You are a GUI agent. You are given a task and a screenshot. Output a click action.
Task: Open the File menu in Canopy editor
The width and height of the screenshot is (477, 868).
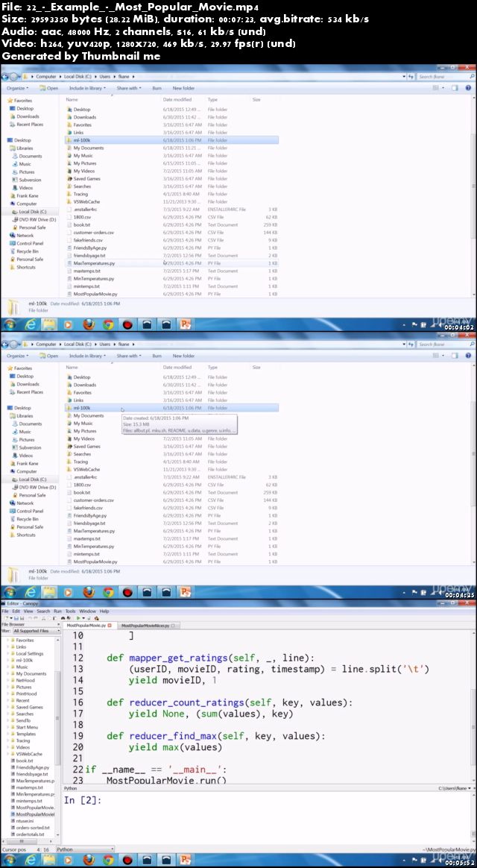[x=5, y=611]
